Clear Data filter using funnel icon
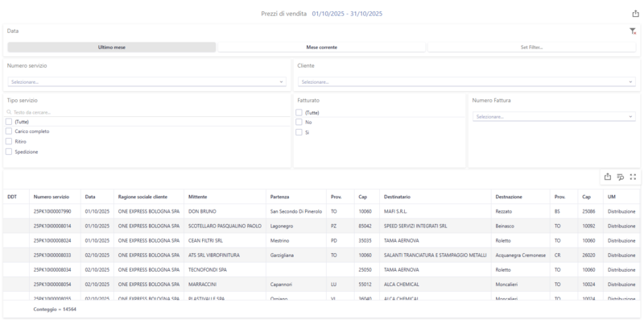This screenshot has height=320, width=644. pos(633,31)
